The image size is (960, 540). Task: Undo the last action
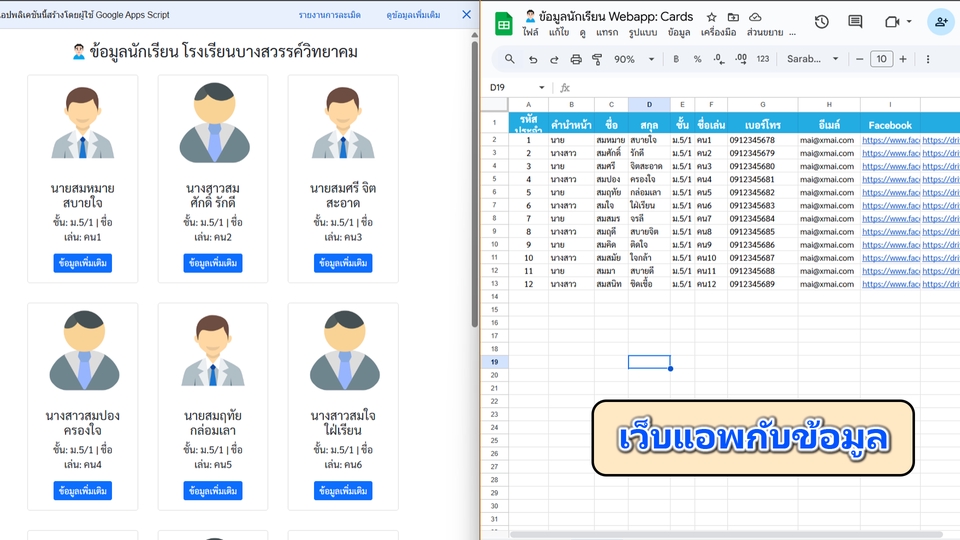click(533, 59)
